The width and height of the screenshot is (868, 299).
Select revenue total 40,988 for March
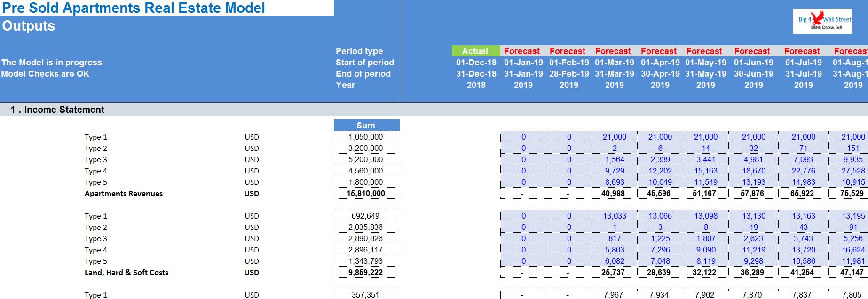[615, 193]
